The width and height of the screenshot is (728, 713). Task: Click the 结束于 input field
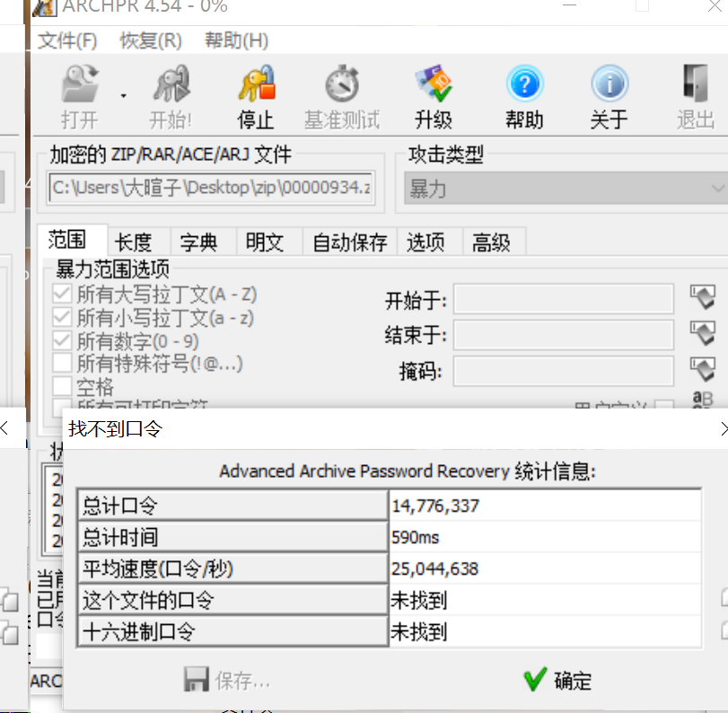tap(564, 334)
